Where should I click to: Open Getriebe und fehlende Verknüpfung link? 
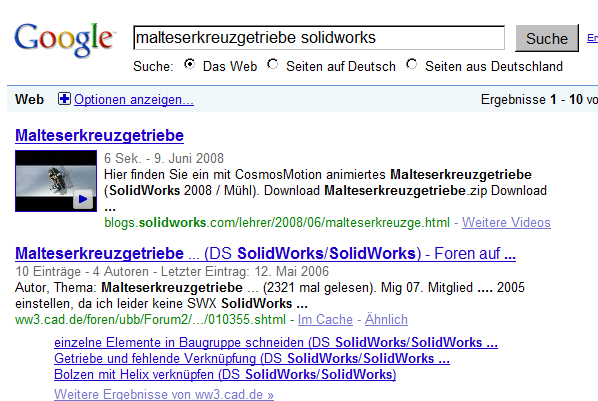252,358
